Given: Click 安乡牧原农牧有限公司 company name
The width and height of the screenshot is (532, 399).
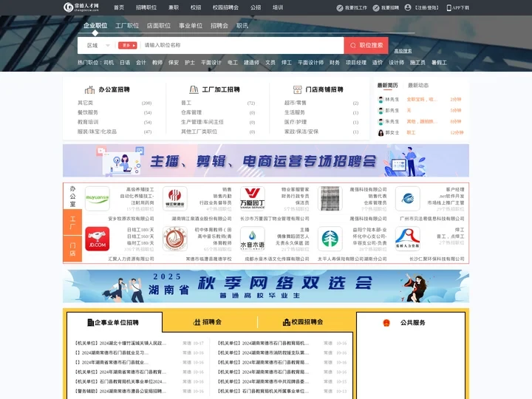Looking at the screenshot, I should click(x=131, y=219).
